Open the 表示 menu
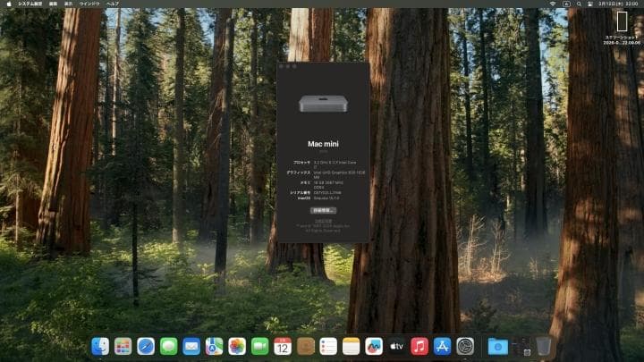Screen dimensions: 644x362 coord(68,4)
